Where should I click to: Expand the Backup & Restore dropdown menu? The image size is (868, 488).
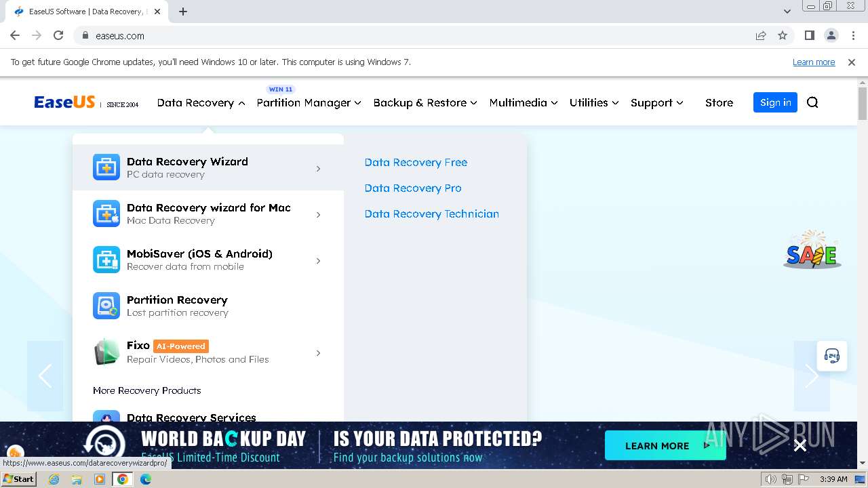pos(425,103)
